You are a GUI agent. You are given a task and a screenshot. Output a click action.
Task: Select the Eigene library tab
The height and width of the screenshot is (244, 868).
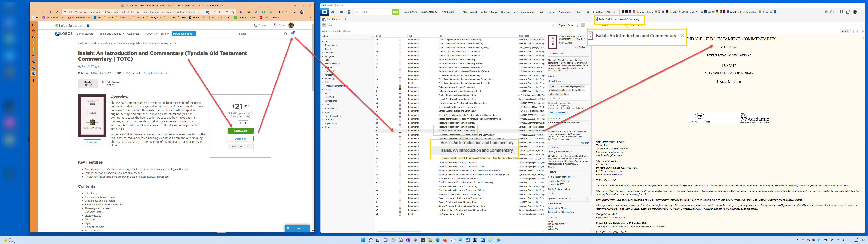pos(562,25)
